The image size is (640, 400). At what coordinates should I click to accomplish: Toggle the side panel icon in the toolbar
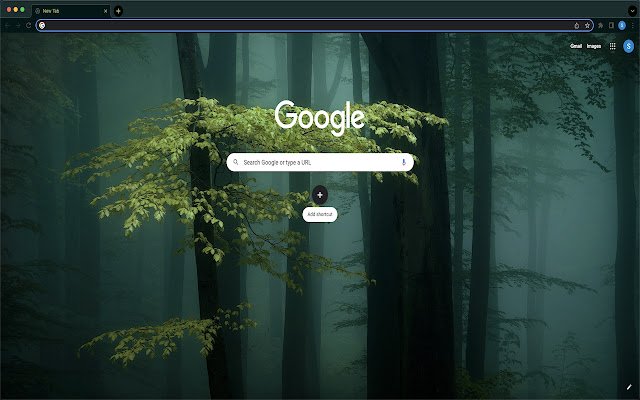[x=611, y=25]
